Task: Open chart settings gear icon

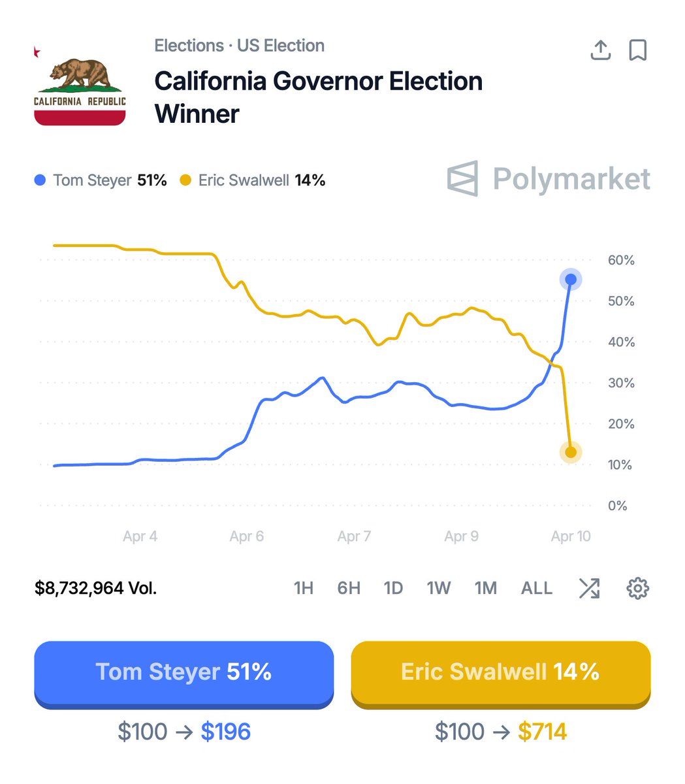Action: [637, 588]
